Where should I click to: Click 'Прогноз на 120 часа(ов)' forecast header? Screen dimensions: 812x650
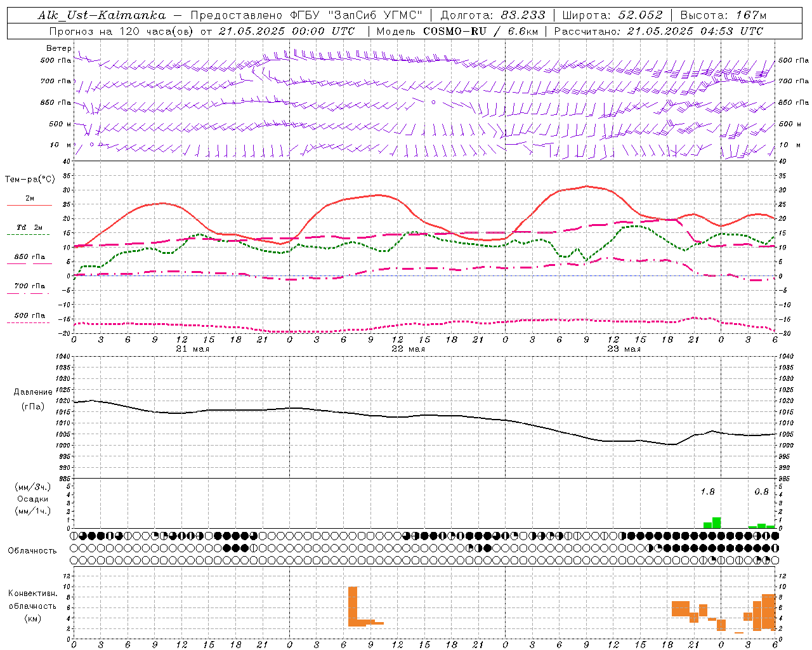(x=122, y=31)
